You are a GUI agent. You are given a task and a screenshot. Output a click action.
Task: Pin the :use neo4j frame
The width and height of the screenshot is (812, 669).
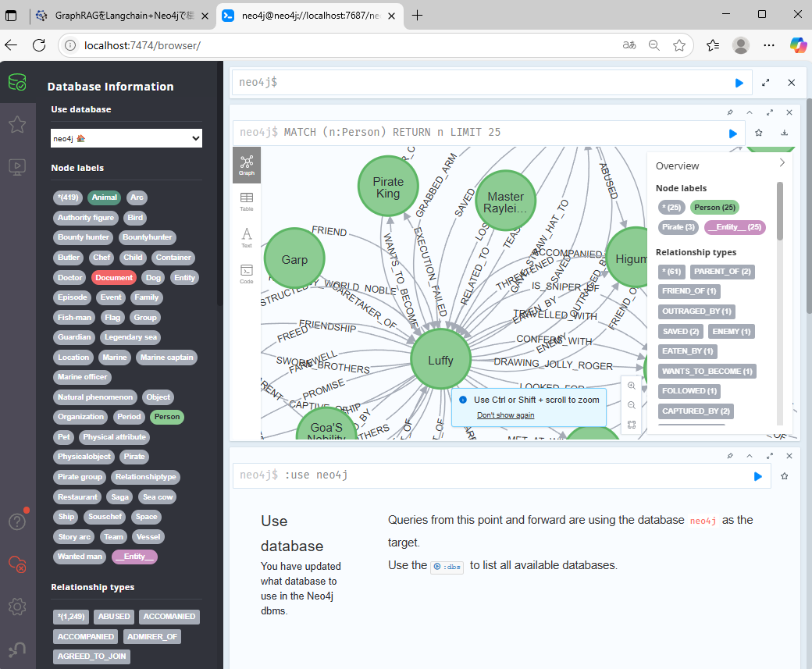730,456
